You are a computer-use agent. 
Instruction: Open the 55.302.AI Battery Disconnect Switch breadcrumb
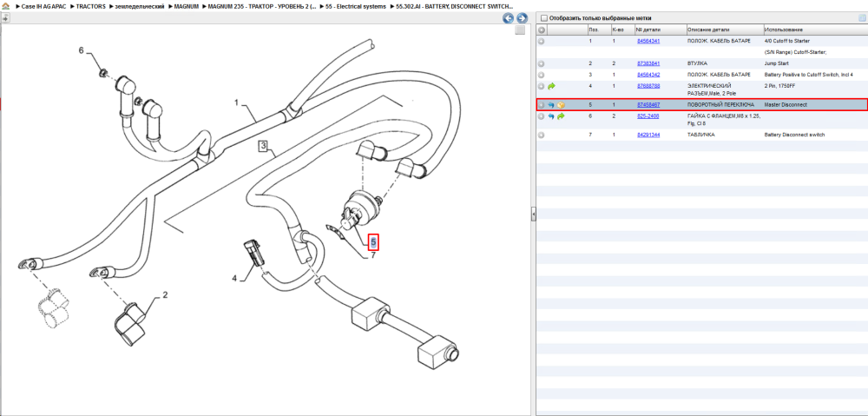point(454,7)
